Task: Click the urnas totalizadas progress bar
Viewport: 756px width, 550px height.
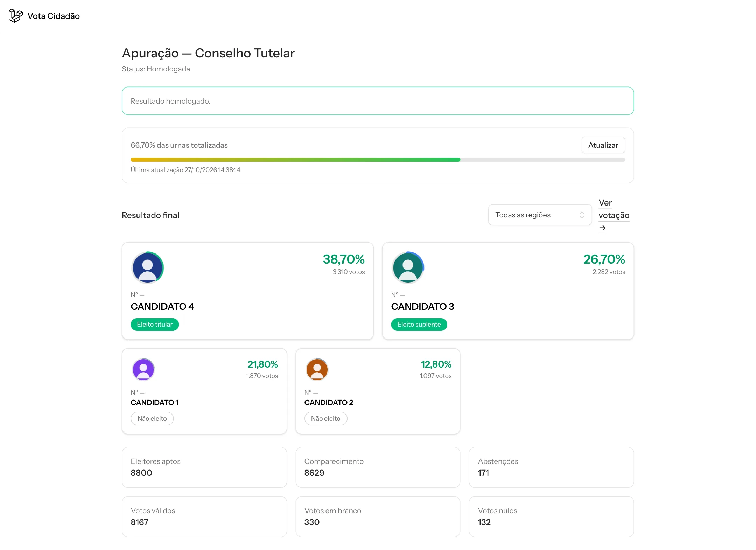Action: pos(378,160)
